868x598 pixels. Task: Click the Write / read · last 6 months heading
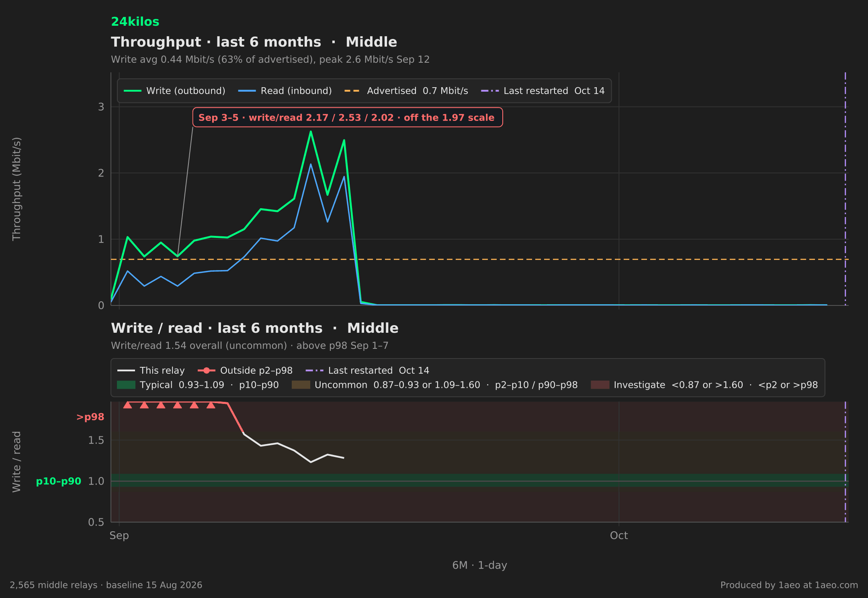pos(255,328)
